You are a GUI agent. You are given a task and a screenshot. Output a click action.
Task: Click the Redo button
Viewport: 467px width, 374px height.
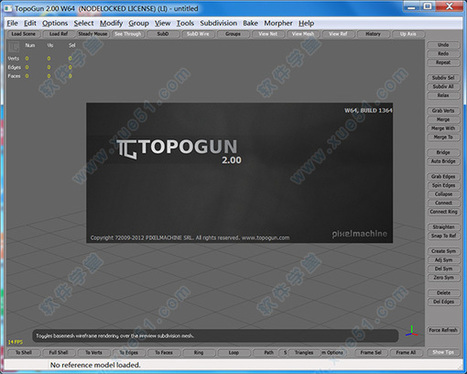[443, 54]
